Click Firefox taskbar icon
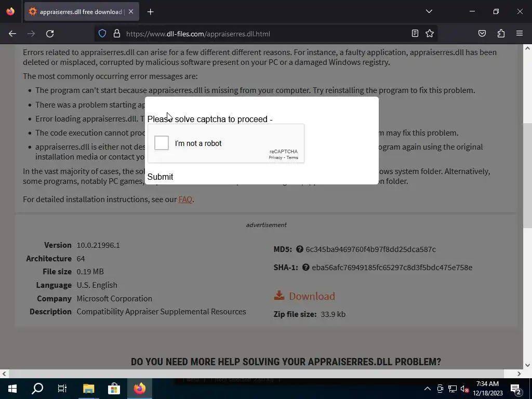Image resolution: width=532 pixels, height=399 pixels. pos(139,389)
